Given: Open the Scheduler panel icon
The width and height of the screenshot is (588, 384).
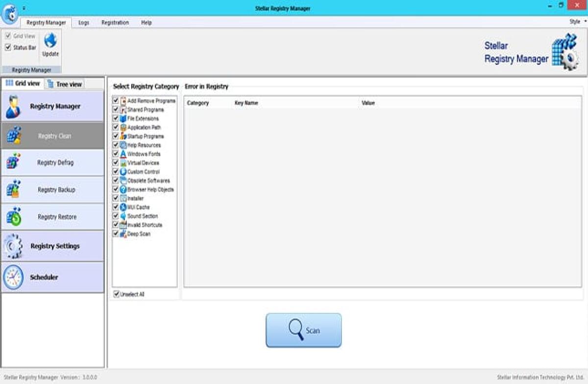Looking at the screenshot, I should click(14, 277).
